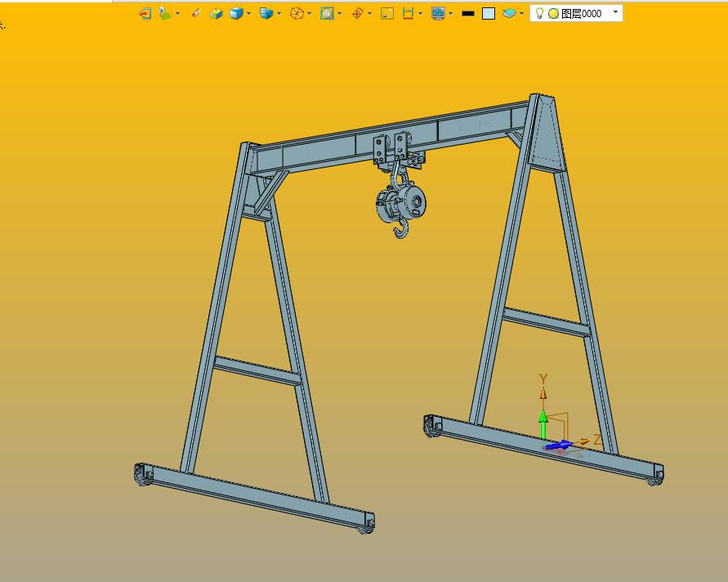Open the view orientation dropdown arrow
Image resolution: width=728 pixels, height=582 pixels.
point(279,13)
